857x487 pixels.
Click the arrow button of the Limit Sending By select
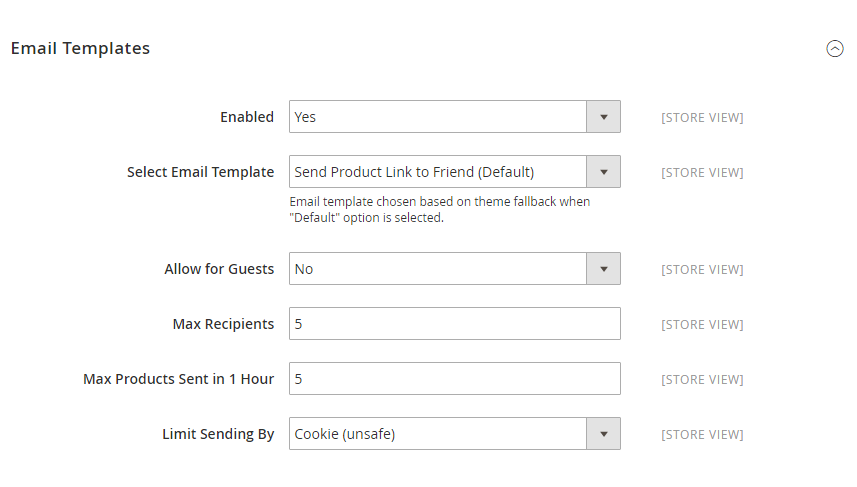pyautogui.click(x=603, y=434)
